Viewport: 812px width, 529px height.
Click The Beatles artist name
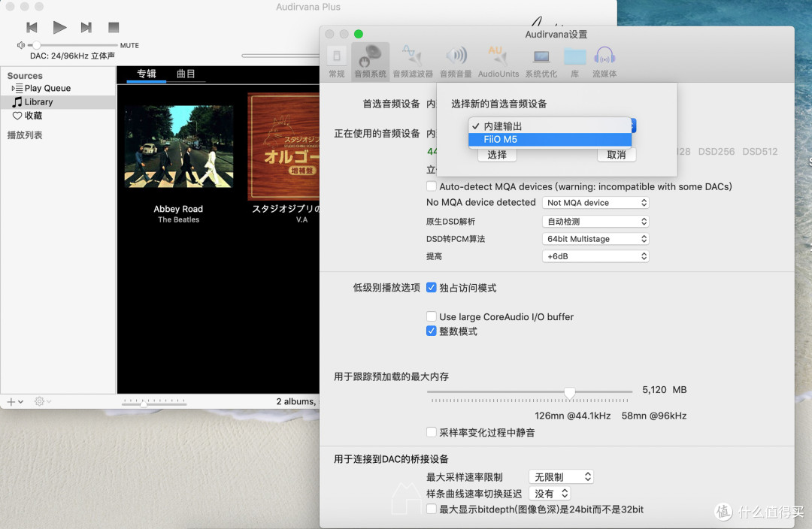pyautogui.click(x=179, y=220)
